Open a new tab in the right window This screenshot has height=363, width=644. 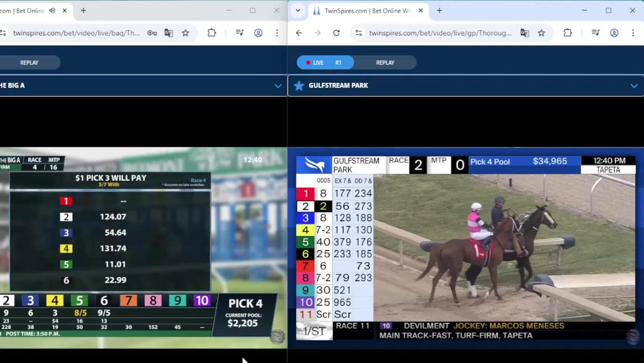coord(439,11)
